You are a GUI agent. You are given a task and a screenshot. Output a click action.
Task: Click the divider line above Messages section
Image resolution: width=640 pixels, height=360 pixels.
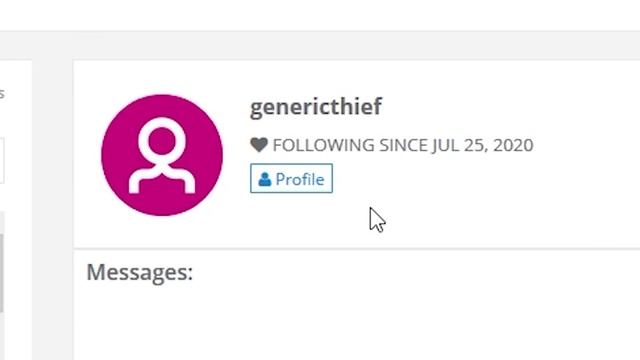click(356, 248)
